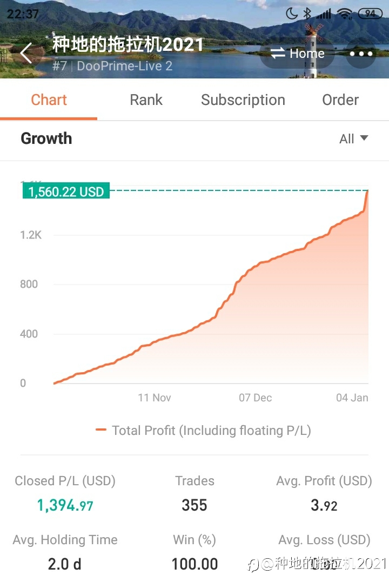Image resolution: width=389 pixels, height=588 pixels.
Task: Tap the 1,560.22 USD value label
Action: [66, 190]
